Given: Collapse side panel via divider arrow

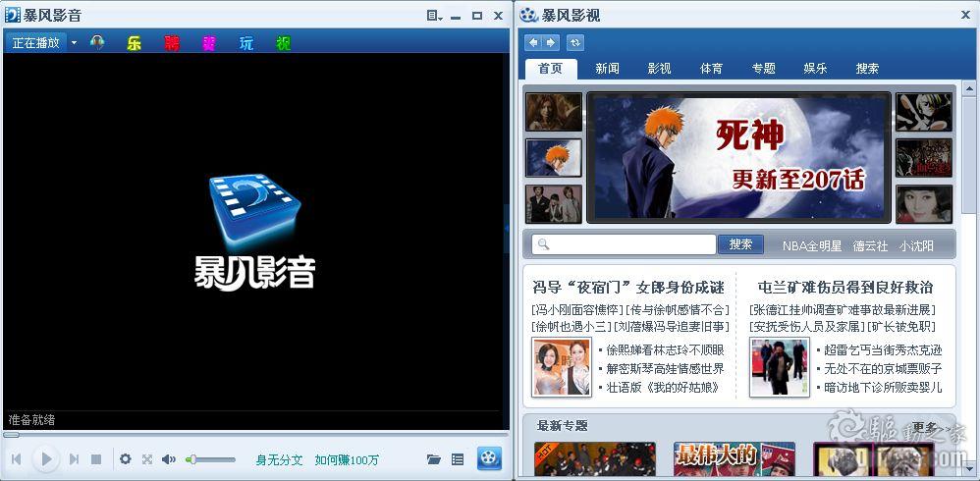Looking at the screenshot, I should [507, 229].
